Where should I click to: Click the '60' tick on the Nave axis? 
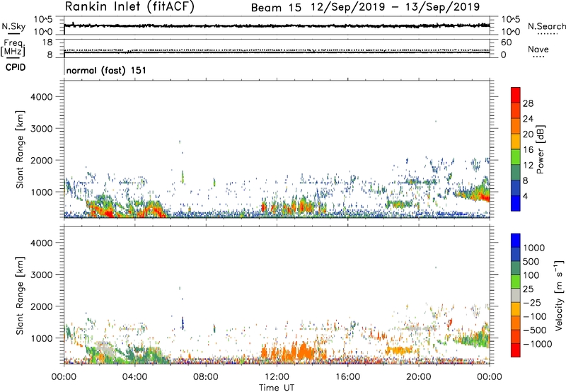507,42
